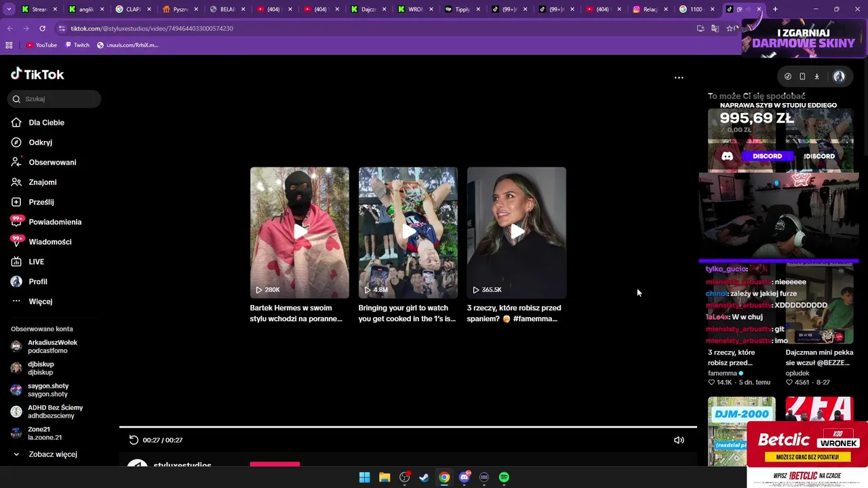Go back in browser
Screen dimensions: 868x488
[x=9, y=28]
